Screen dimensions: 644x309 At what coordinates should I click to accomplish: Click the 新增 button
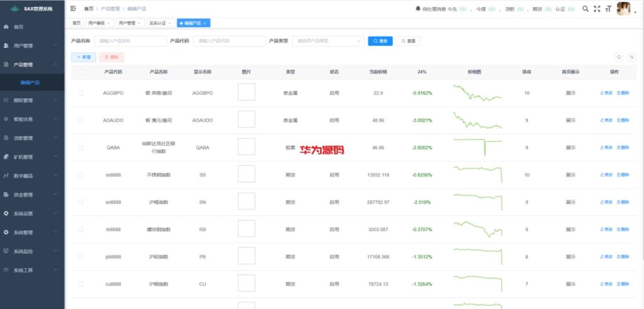[84, 57]
